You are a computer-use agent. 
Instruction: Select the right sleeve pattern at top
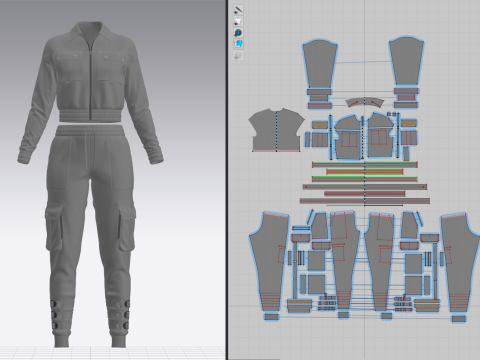406,61
